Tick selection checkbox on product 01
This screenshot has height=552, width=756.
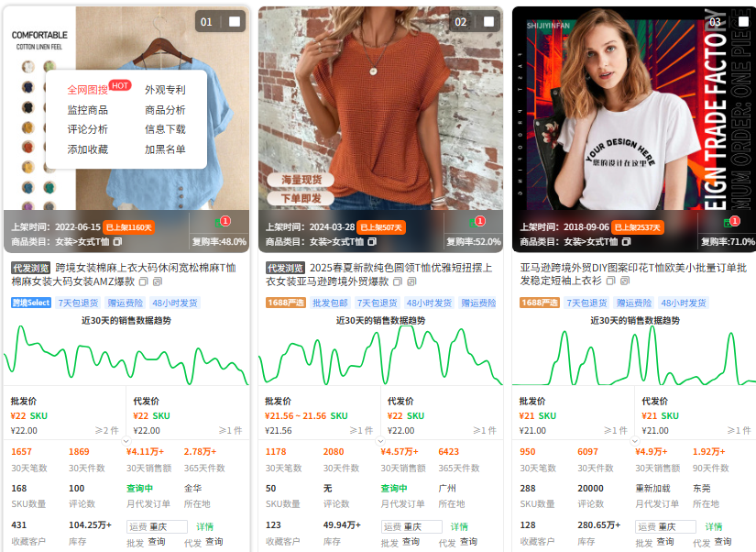(235, 22)
